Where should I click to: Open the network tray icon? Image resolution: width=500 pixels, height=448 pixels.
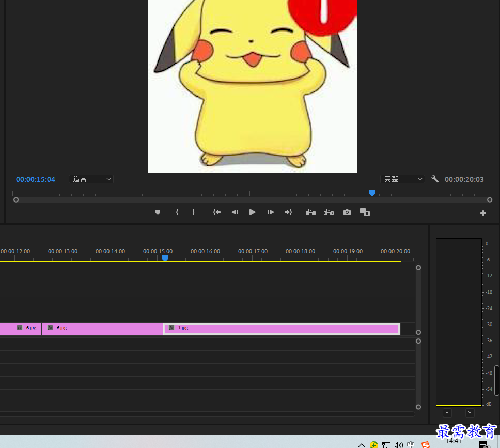[x=386, y=445]
